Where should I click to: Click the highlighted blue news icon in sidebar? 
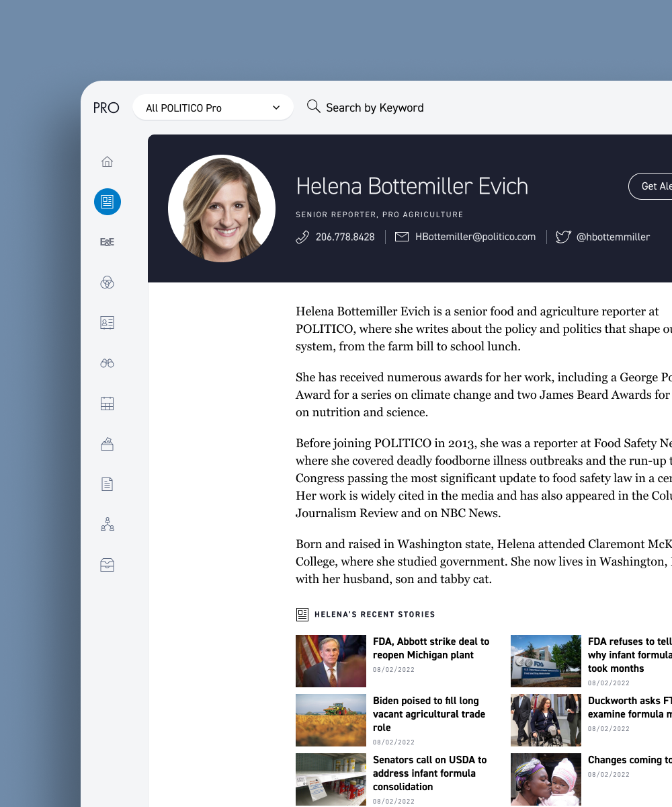pos(108,202)
